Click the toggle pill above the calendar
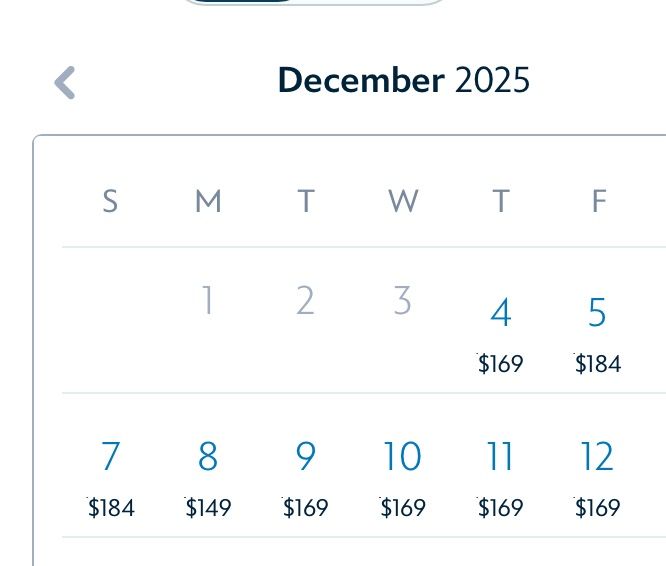Image resolution: width=666 pixels, height=566 pixels. (x=315, y=3)
